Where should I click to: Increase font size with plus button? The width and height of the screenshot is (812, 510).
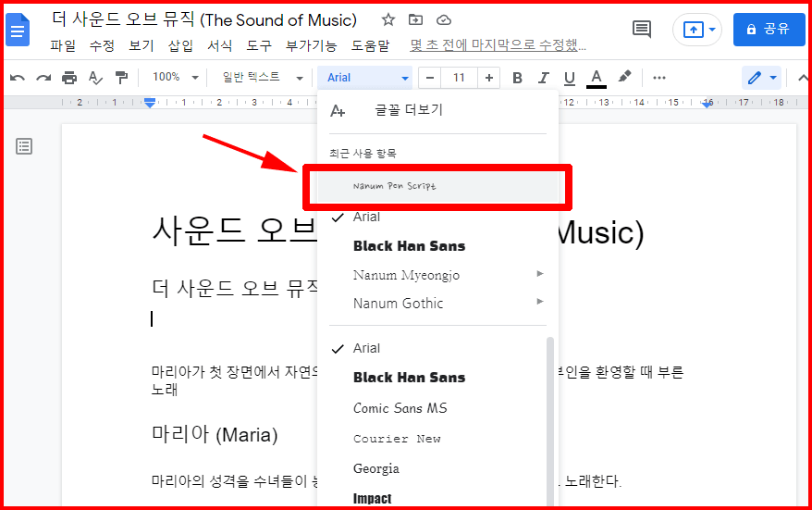[x=489, y=78]
